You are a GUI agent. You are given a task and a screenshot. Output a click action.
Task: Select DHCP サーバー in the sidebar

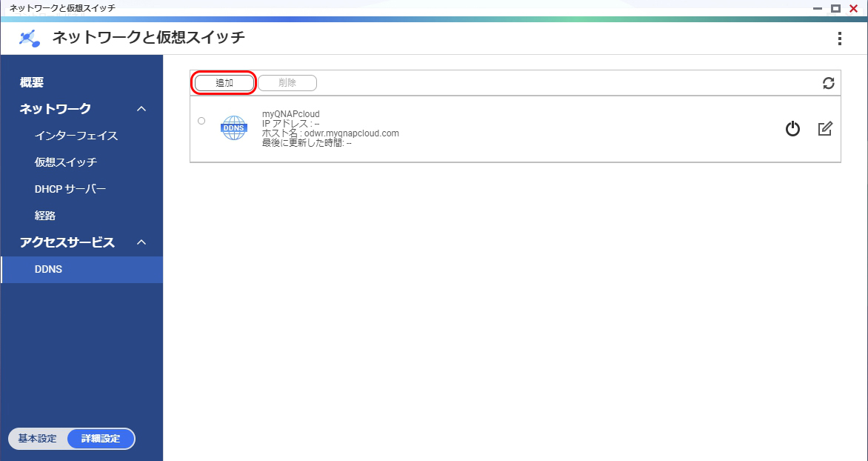70,189
